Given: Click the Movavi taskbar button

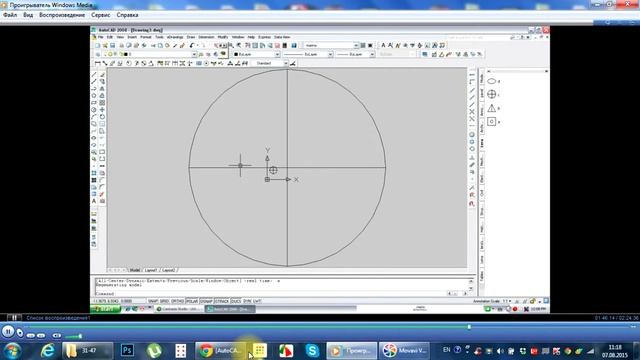Looking at the screenshot, I should coord(404,351).
